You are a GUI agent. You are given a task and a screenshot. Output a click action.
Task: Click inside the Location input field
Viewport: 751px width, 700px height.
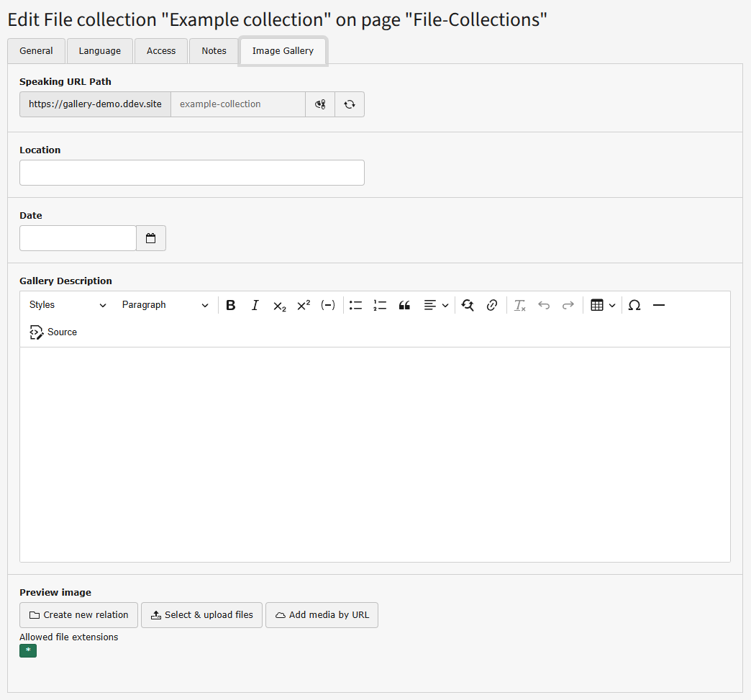click(191, 173)
